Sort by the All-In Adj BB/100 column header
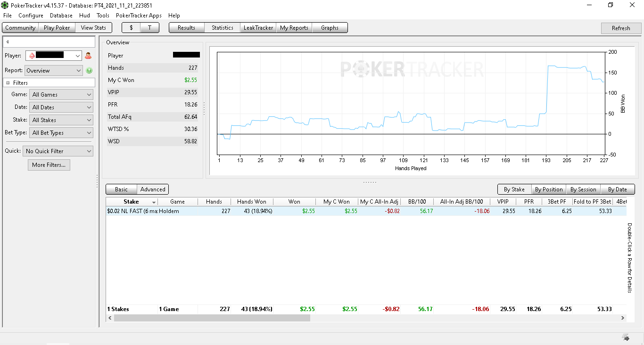This screenshot has height=345, width=644. click(x=462, y=202)
